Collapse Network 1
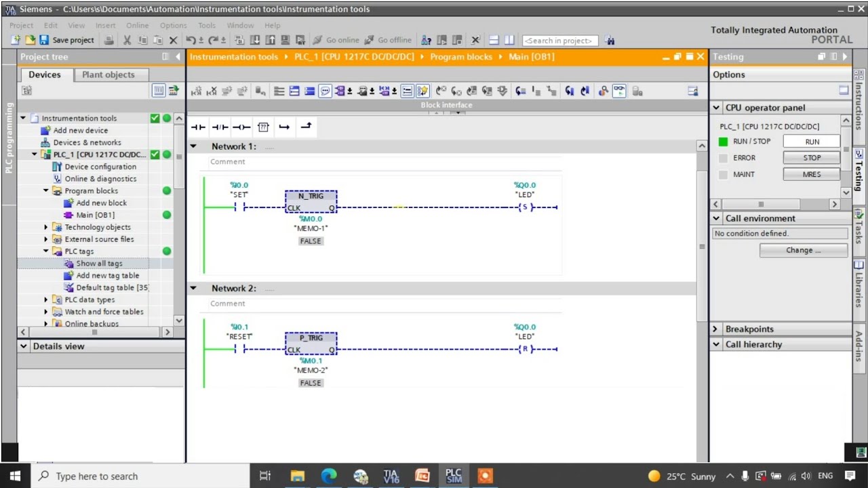This screenshot has height=488, width=868. click(193, 146)
